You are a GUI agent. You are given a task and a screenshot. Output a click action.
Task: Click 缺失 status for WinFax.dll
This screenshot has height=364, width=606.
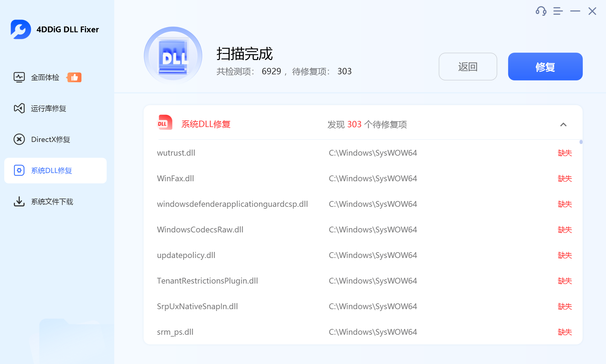(565, 178)
